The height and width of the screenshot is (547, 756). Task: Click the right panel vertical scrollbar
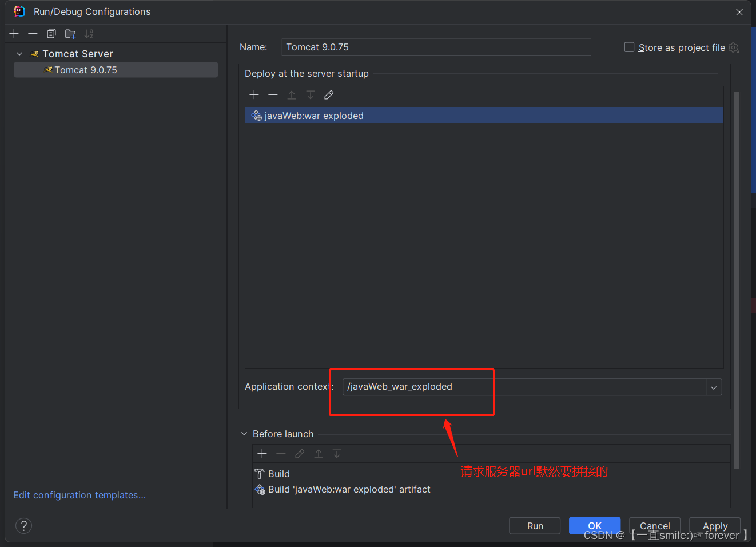point(737,280)
